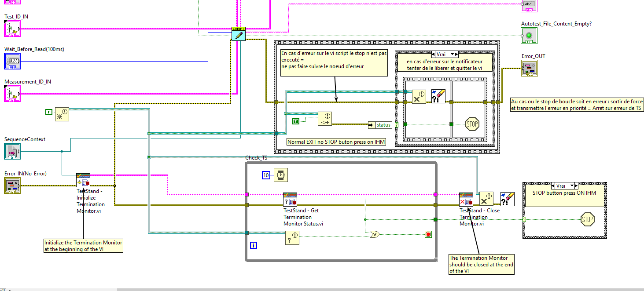Select the 'Initialize the Termination Monitor' comment
Viewport: 644px width, 291px height.
[x=83, y=246]
